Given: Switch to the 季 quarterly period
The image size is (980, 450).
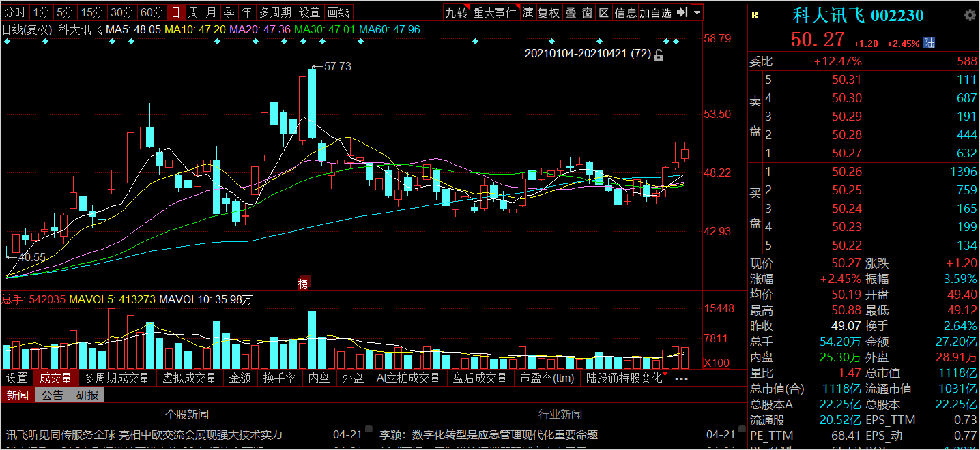Looking at the screenshot, I should pyautogui.click(x=229, y=12).
